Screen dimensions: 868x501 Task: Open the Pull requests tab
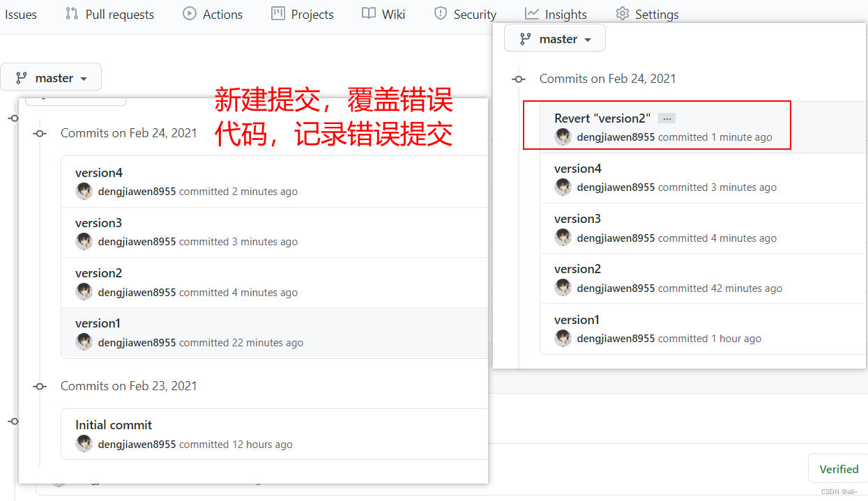point(109,14)
